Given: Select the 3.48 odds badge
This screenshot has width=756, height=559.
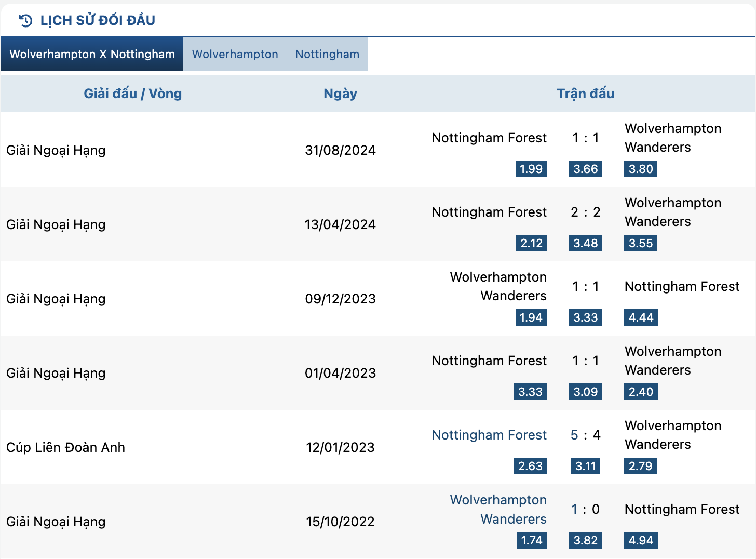Looking at the screenshot, I should [x=586, y=243].
